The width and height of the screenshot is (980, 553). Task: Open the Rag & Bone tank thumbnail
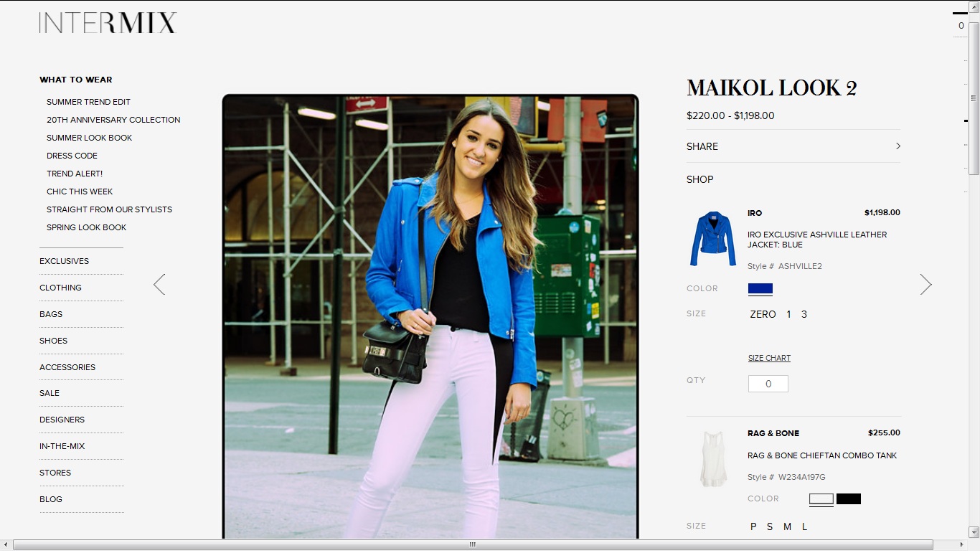[714, 459]
